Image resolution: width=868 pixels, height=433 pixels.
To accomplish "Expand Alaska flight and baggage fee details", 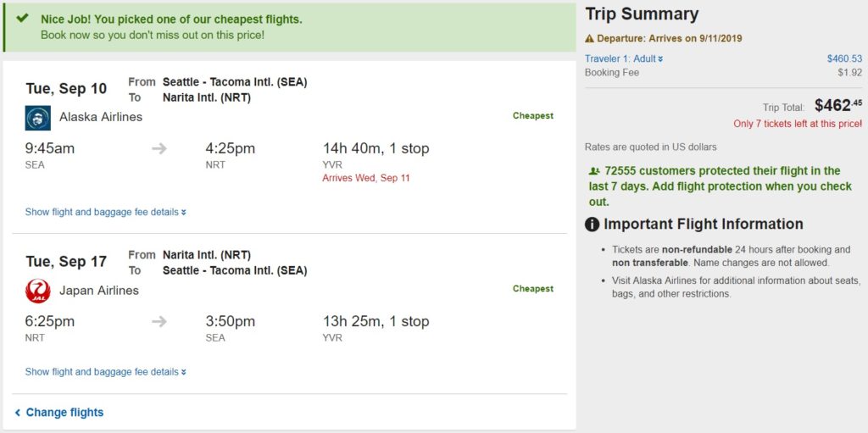I will click(105, 212).
